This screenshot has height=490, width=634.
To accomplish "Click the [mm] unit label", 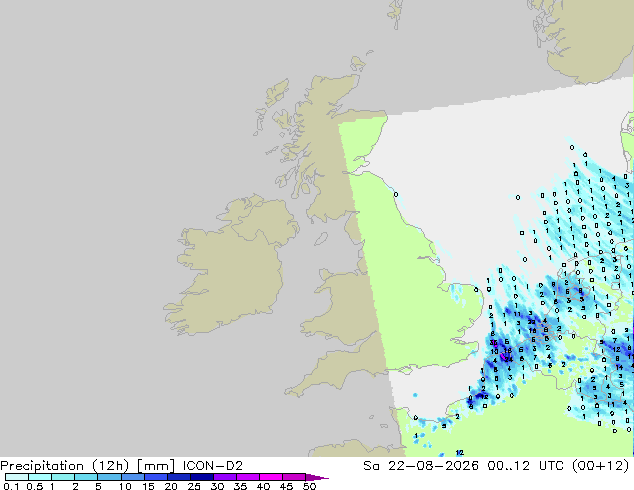I will coord(156,466).
